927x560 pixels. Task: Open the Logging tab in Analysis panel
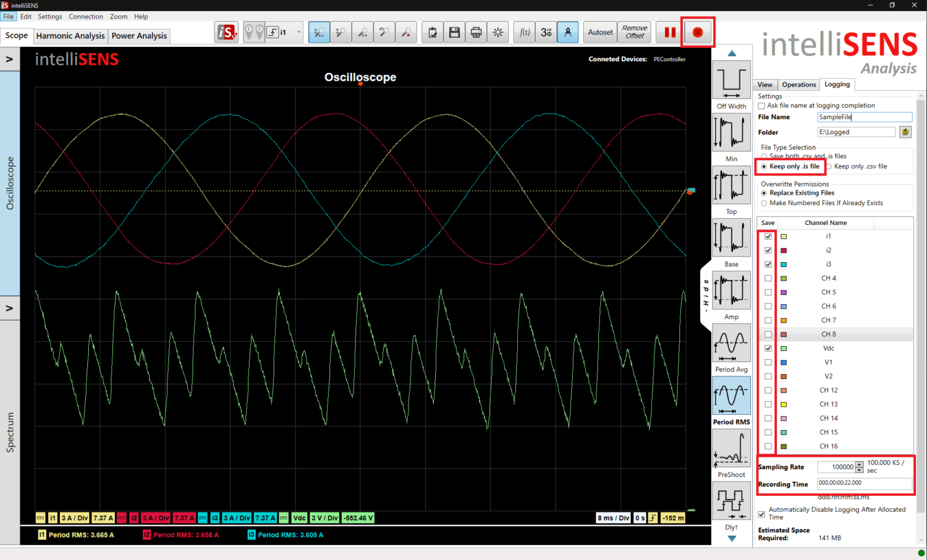coord(837,84)
